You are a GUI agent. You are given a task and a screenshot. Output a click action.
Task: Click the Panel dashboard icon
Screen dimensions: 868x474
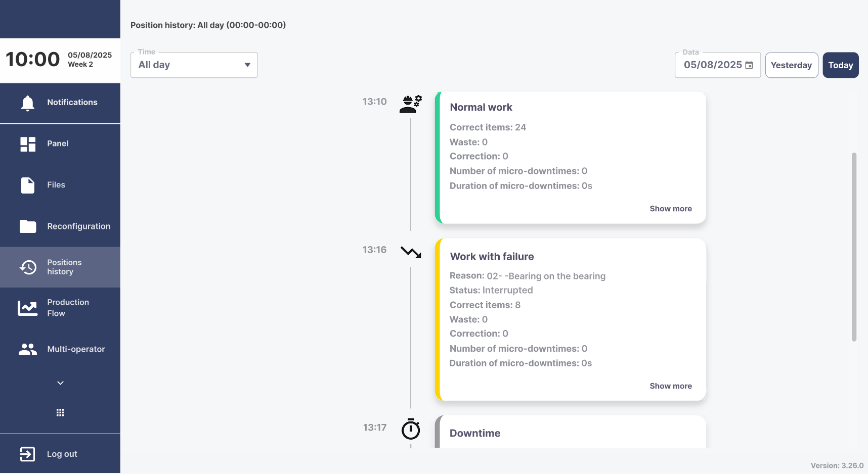(x=28, y=144)
